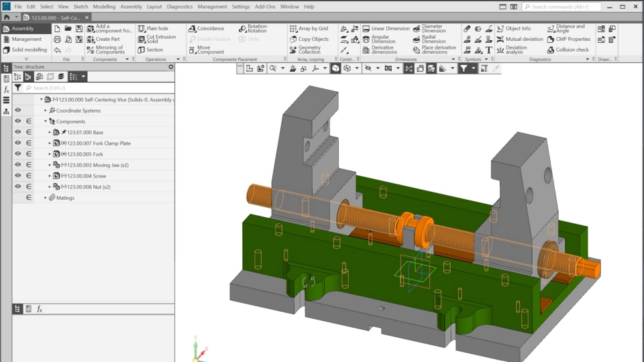Collapse the Components tree node
The width and height of the screenshot is (644, 362).
[46, 122]
